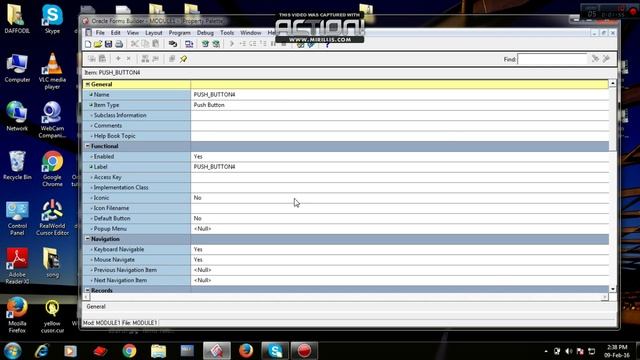This screenshot has width=640, height=360.
Task: Click the Cut scissors toolbar icon
Action: point(134,44)
